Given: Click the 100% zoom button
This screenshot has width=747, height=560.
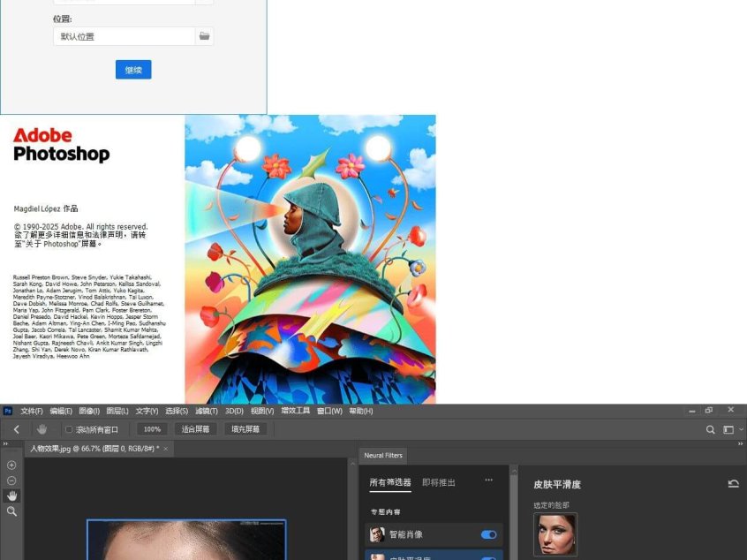Looking at the screenshot, I should tap(152, 429).
